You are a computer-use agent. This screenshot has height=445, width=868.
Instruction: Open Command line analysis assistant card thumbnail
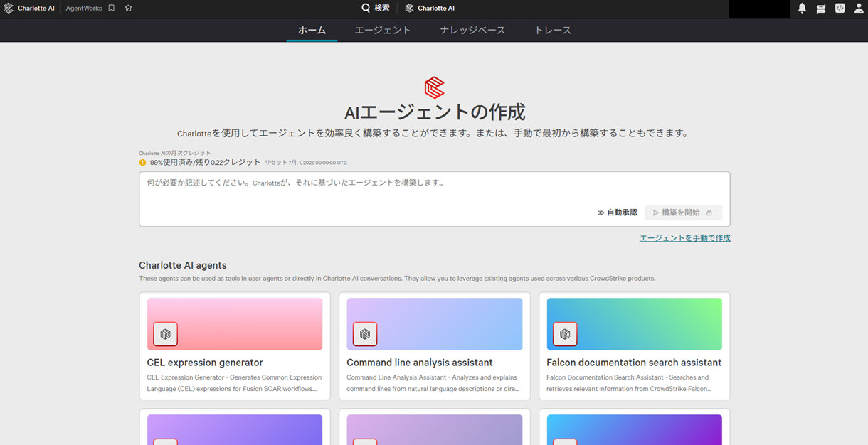435,324
